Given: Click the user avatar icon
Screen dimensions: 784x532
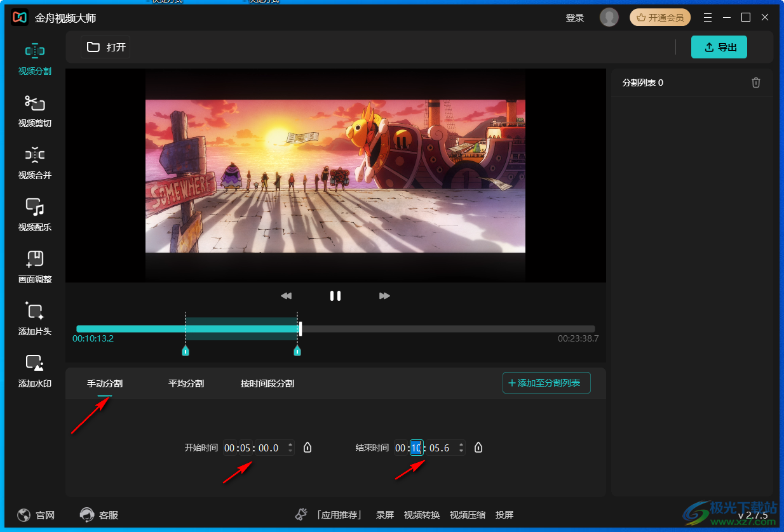Looking at the screenshot, I should [x=609, y=18].
